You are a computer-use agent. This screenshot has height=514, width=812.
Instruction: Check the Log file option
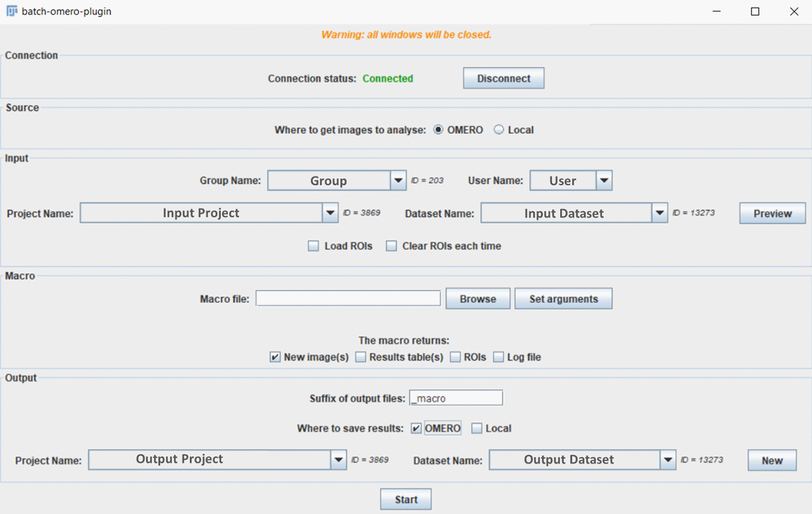click(x=498, y=357)
